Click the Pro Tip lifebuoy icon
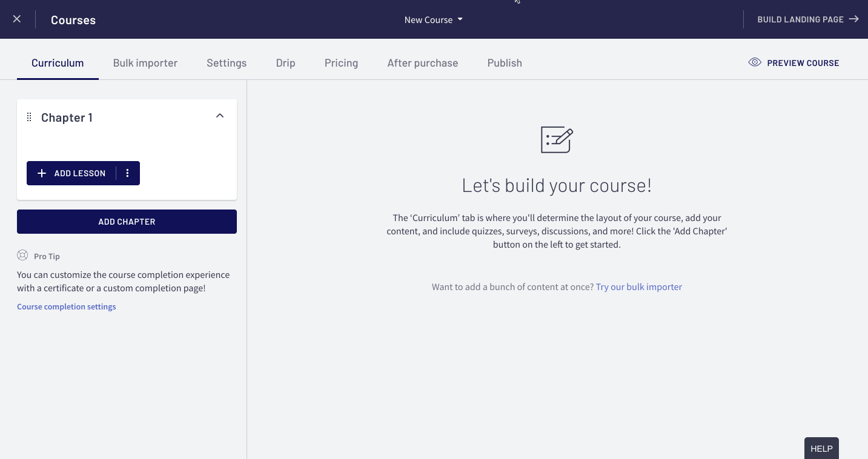 (x=22, y=256)
